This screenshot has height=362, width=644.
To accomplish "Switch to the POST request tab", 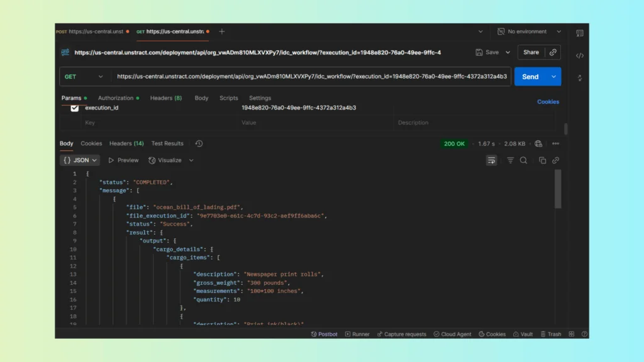I will [92, 31].
